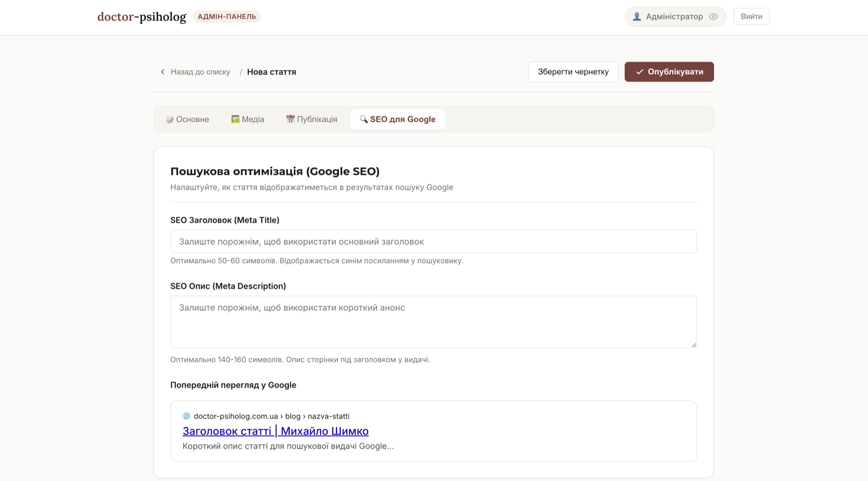Click the Вийти logout button
This screenshot has height=481, width=868.
point(751,17)
